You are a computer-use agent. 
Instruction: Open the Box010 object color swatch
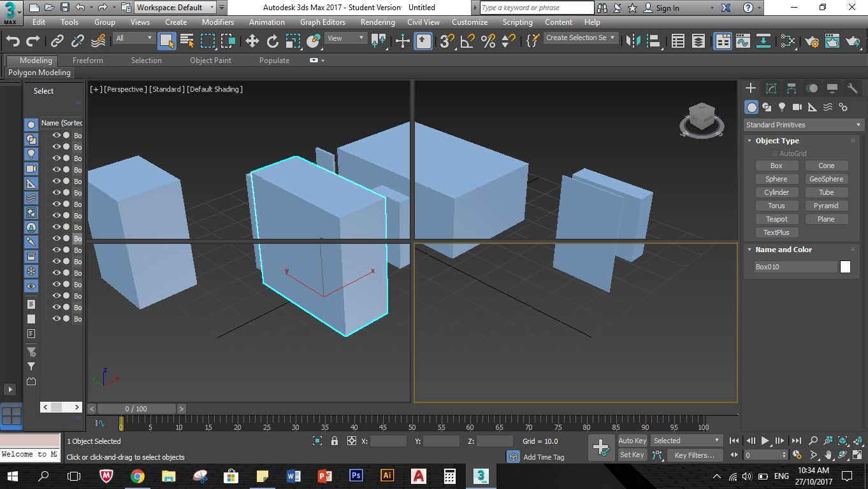pyautogui.click(x=845, y=267)
